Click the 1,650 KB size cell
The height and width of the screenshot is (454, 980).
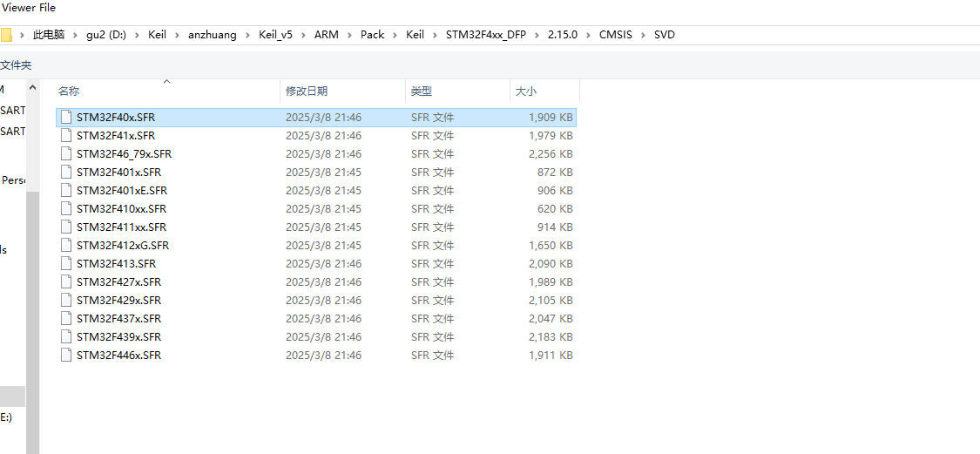[551, 245]
